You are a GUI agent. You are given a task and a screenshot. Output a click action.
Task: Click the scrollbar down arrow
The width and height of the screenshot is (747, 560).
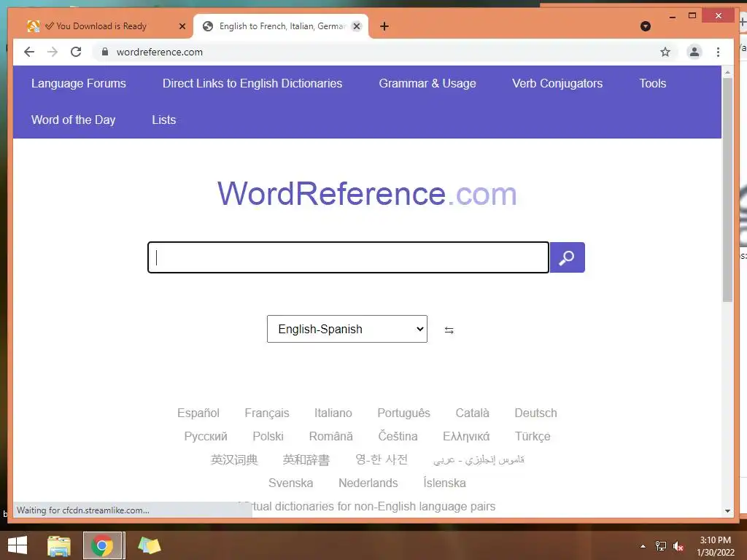click(x=727, y=511)
